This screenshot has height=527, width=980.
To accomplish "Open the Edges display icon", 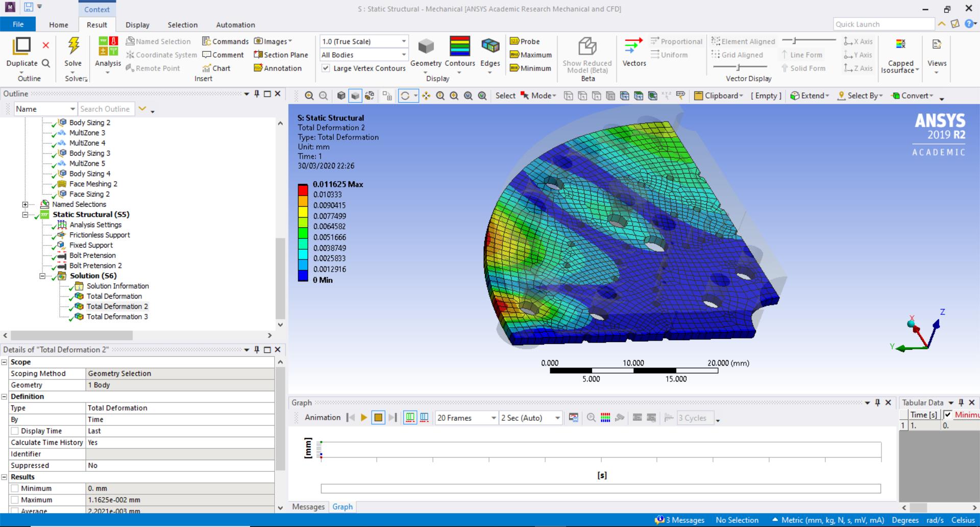I will click(490, 46).
